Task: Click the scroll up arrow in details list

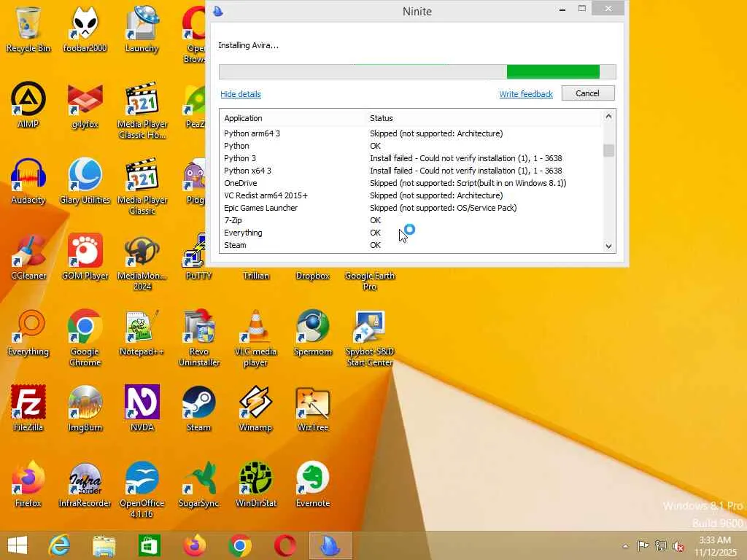Action: point(608,116)
